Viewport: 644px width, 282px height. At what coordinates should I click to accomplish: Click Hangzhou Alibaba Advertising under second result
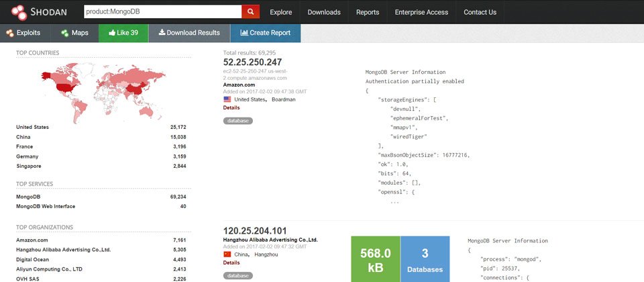point(270,240)
